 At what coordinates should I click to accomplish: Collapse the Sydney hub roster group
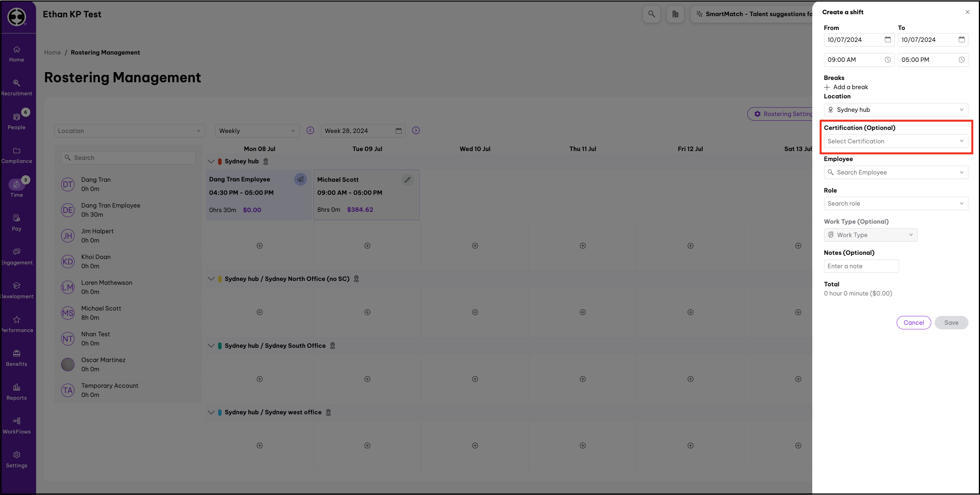(x=211, y=161)
